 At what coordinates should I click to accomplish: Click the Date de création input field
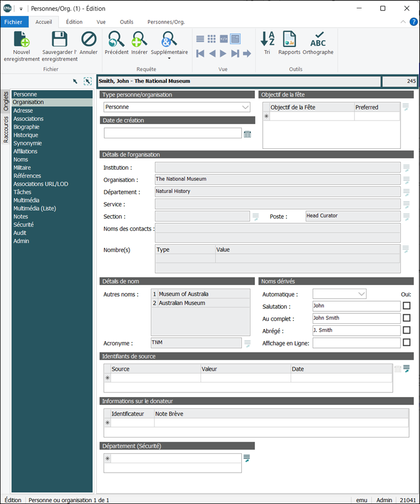173,133
